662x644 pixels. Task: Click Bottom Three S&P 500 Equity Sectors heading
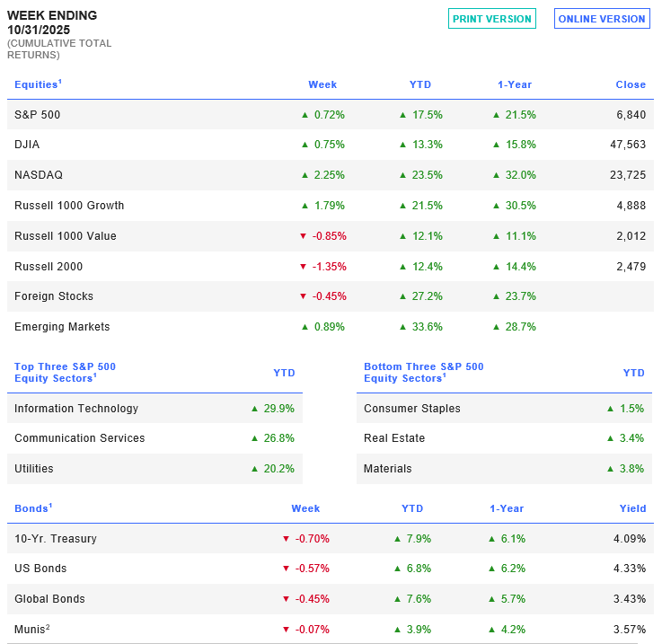423,373
